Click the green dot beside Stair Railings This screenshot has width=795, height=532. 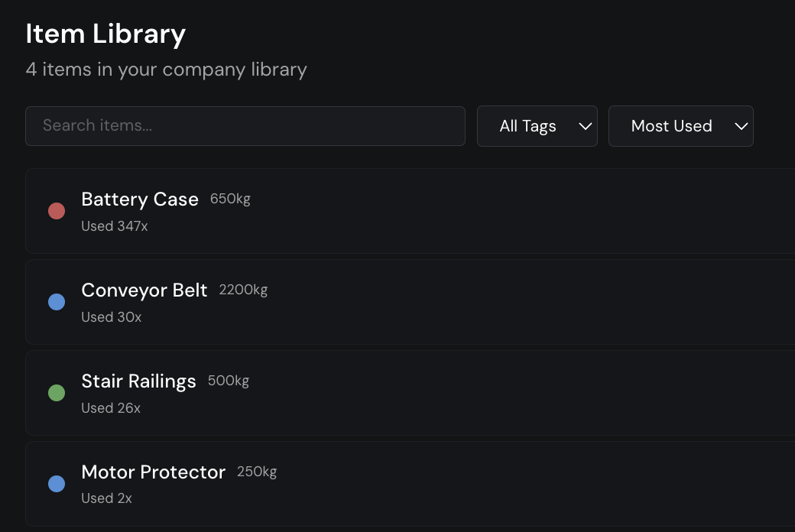57,393
